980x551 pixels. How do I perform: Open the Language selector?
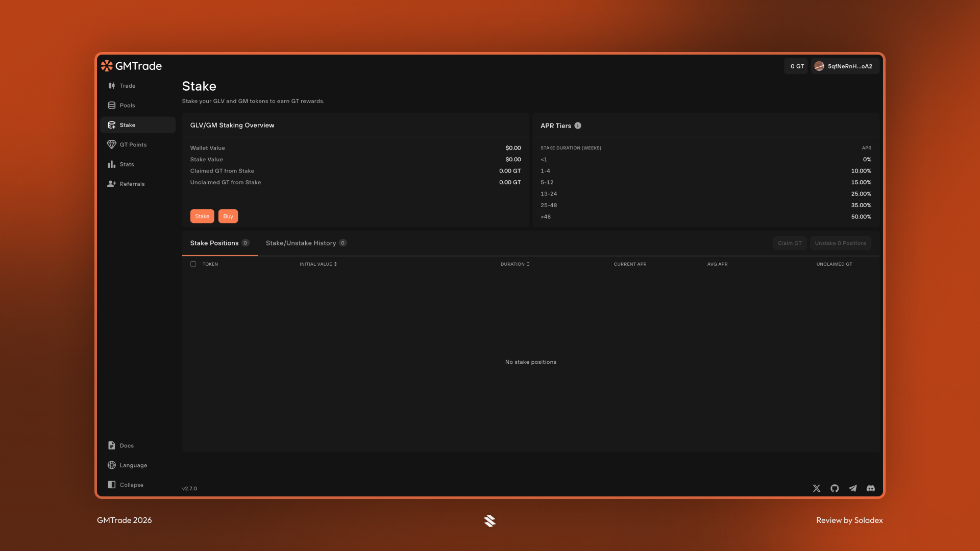[138, 465]
